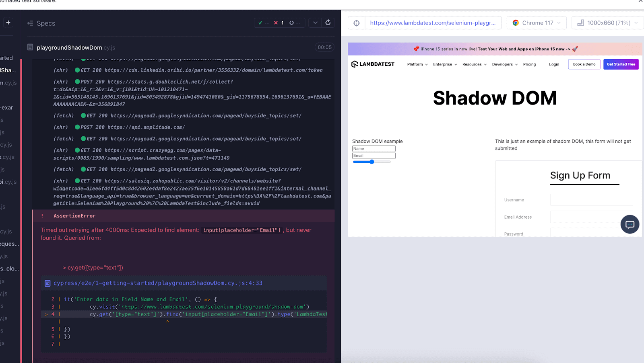Click the Book a Demo button
Viewport: 644px width, 363px height.
pos(584,64)
